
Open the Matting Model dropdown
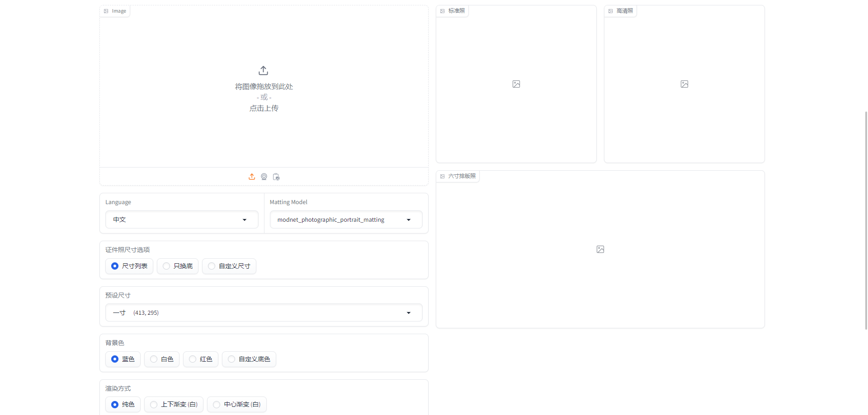click(x=346, y=219)
